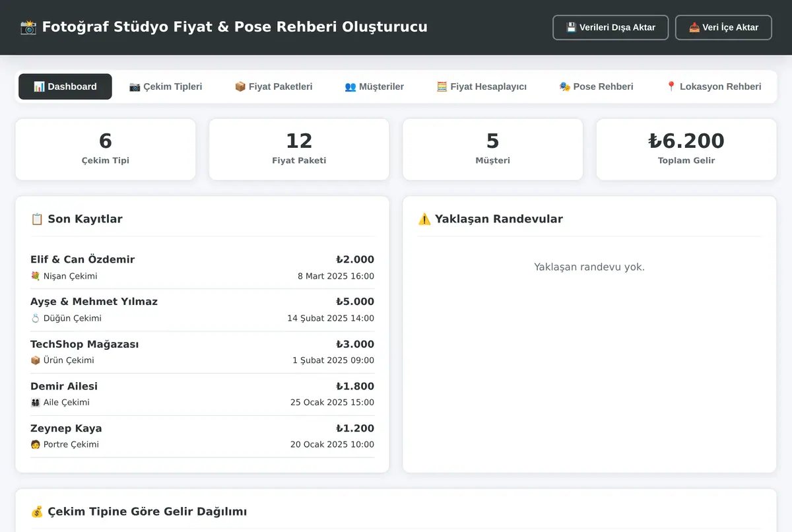Switch to Çekim Tipleri tab
Viewport: 792px width, 532px height.
click(x=166, y=86)
